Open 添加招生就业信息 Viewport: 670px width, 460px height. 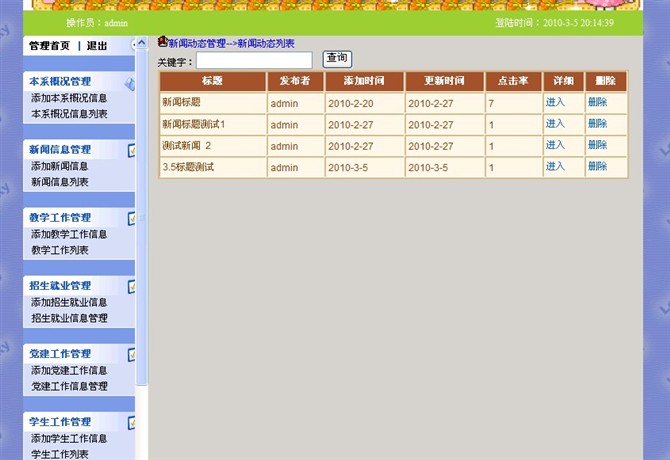coord(69,302)
